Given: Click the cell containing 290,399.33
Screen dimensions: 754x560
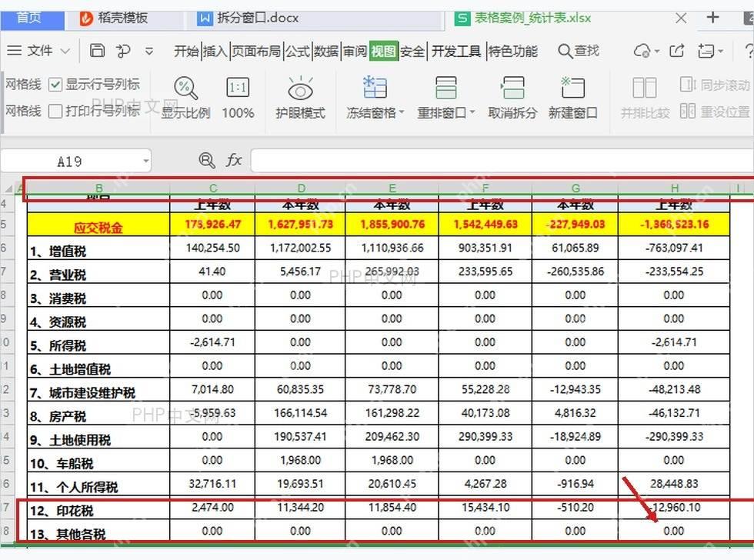Looking at the screenshot, I should [x=485, y=437].
